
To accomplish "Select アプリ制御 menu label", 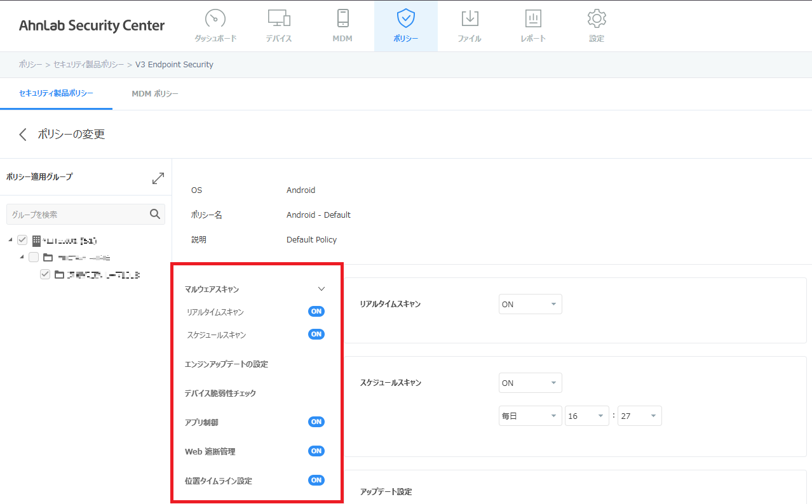I will (201, 423).
